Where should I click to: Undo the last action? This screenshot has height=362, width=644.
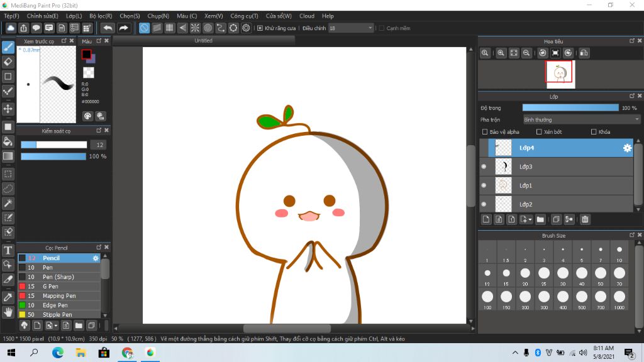[108, 28]
